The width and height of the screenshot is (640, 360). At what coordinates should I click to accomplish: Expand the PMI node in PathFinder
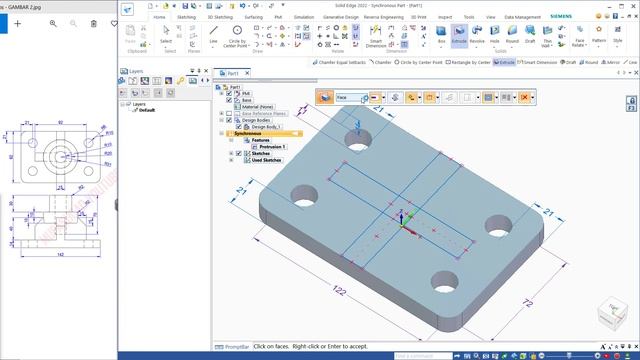[x=222, y=93]
